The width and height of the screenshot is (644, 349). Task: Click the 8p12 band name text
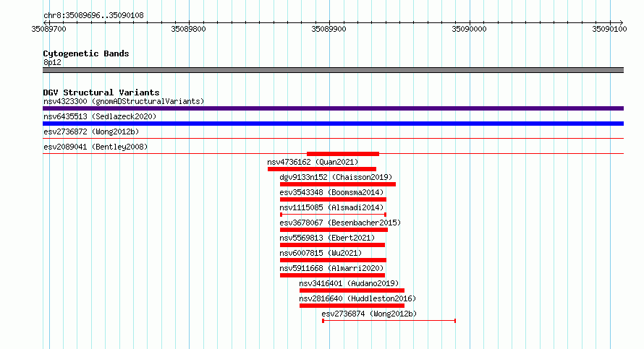(x=52, y=62)
